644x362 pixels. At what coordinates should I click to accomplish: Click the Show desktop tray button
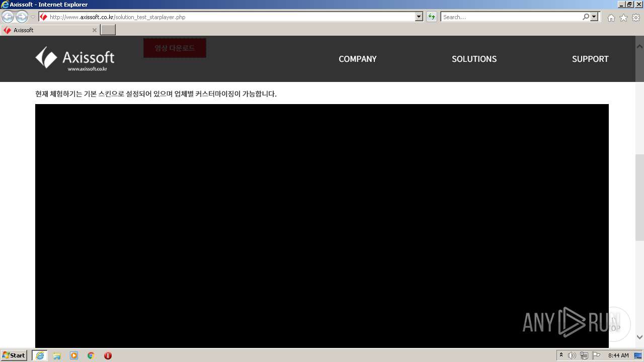point(638,355)
